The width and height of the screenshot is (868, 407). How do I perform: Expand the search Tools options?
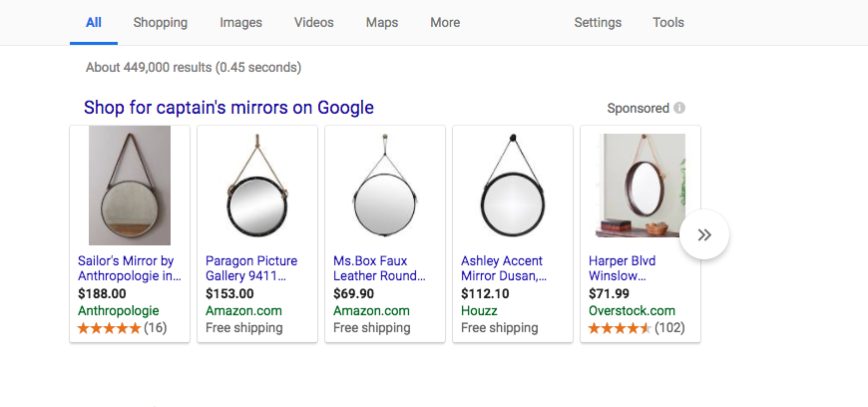(668, 23)
